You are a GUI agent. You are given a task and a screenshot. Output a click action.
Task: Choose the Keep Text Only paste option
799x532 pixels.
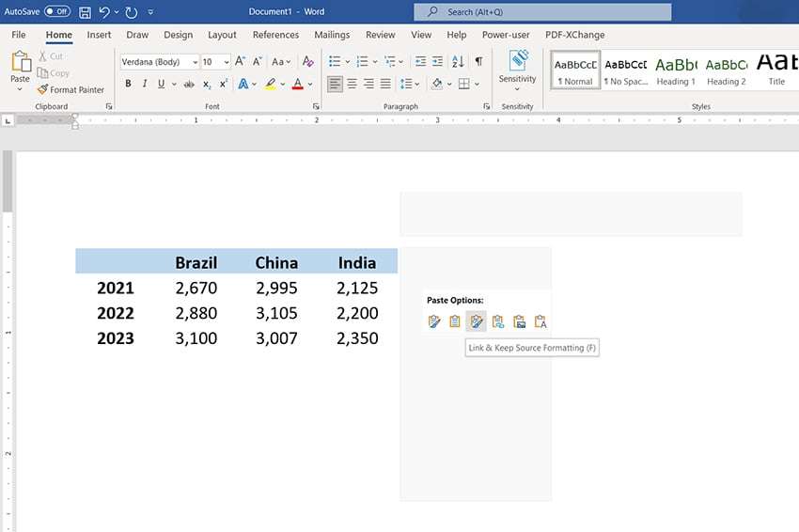point(540,321)
